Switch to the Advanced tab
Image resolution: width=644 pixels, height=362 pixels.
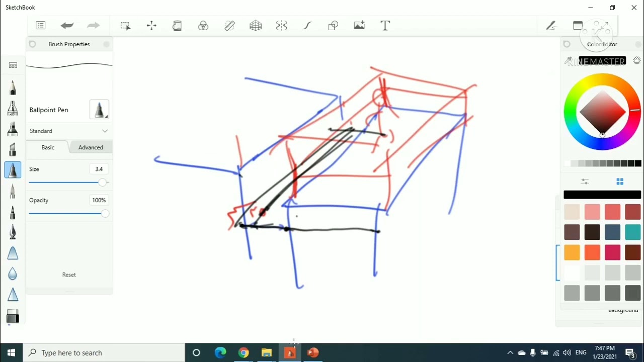tap(91, 147)
